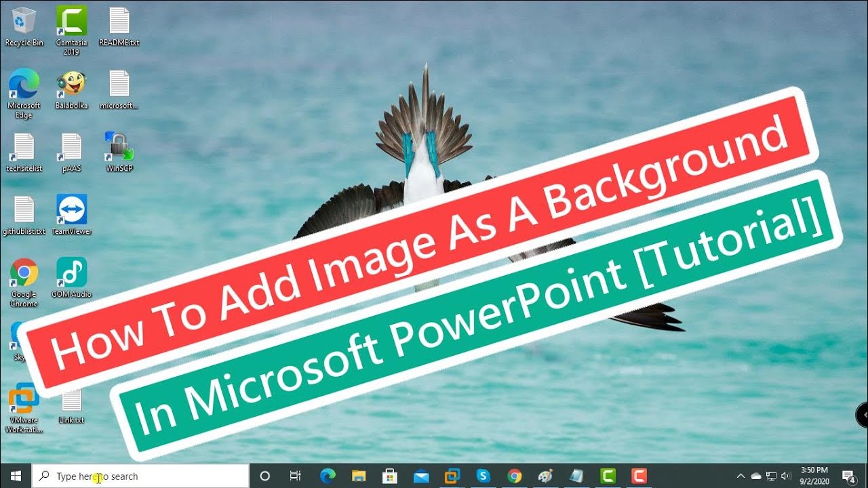This screenshot has height=488, width=868.
Task: Select the VMware Workstation desktop shortcut
Action: (x=24, y=409)
